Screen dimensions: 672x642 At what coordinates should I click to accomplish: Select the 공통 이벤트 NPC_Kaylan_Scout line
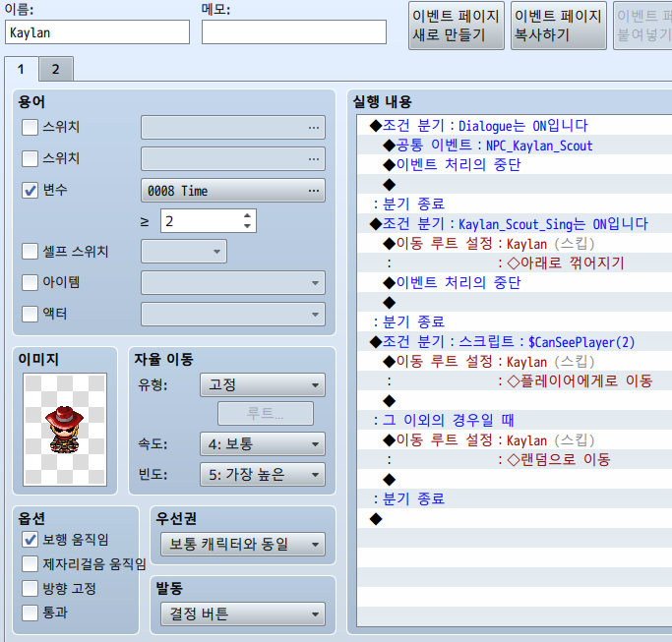pyautogui.click(x=515, y=146)
